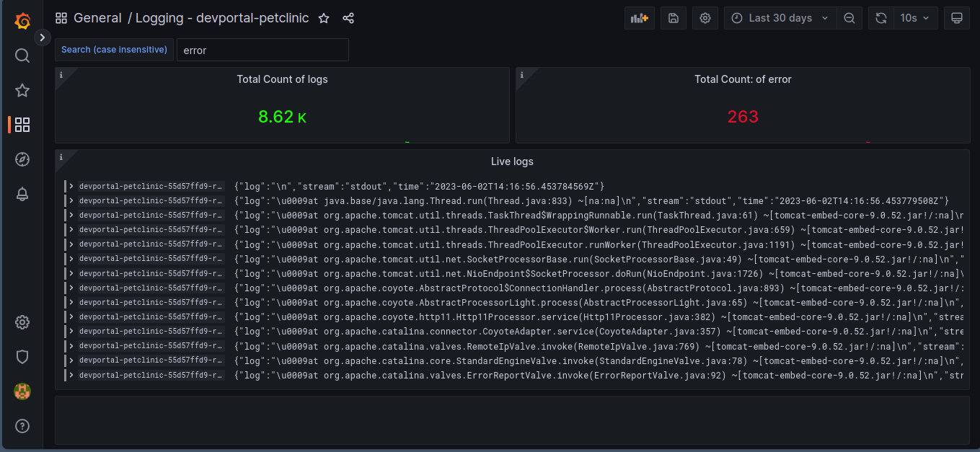Expand the first live log row
The image size is (980, 452).
point(71,186)
